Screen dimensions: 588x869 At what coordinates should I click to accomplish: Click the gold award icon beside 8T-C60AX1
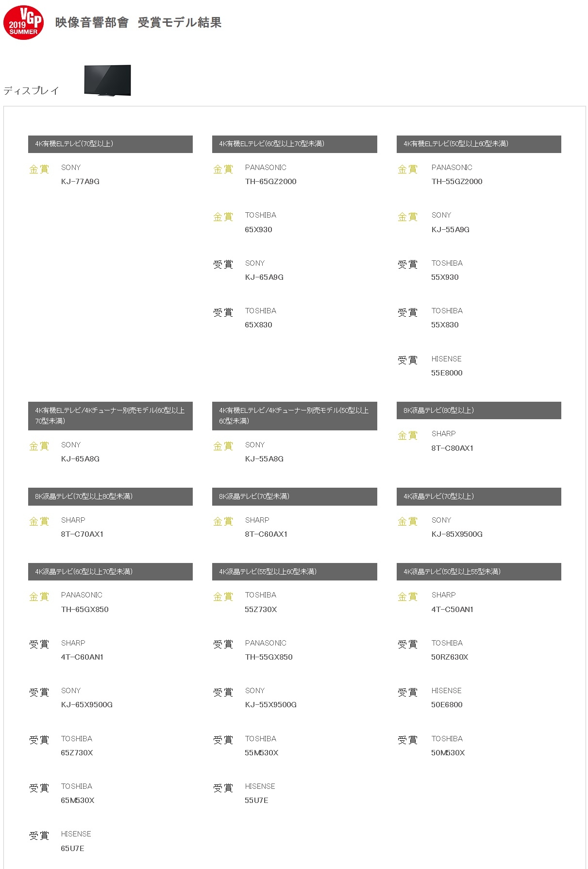point(223,522)
